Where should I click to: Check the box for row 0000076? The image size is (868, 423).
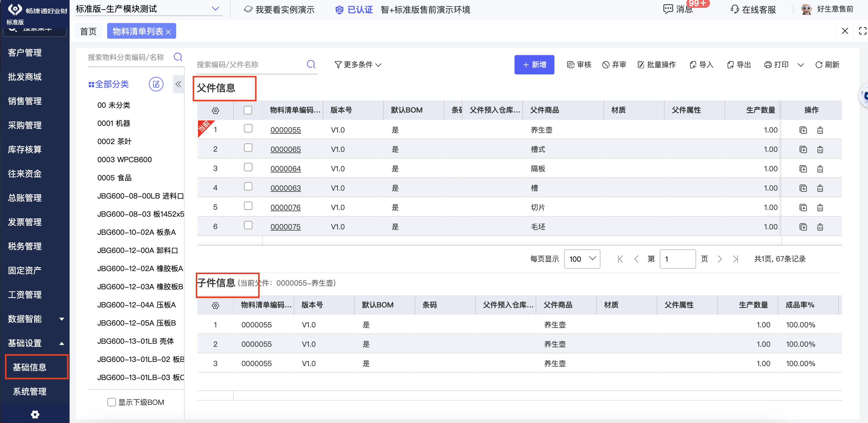pos(248,206)
